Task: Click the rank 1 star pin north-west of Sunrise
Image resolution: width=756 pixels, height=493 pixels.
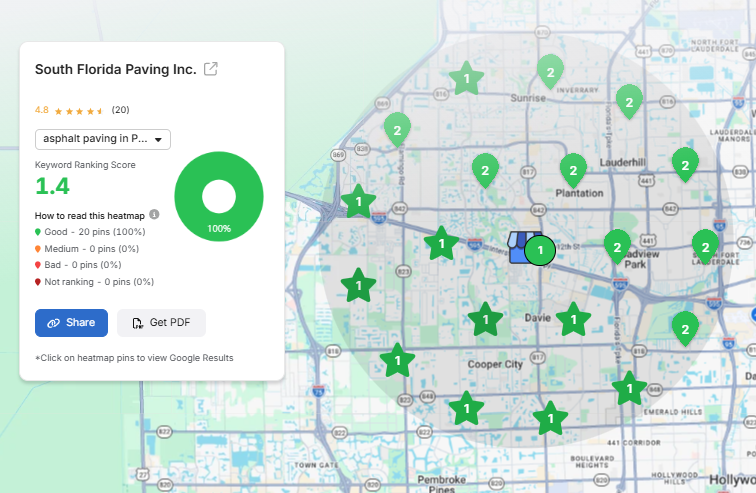Action: [x=466, y=78]
